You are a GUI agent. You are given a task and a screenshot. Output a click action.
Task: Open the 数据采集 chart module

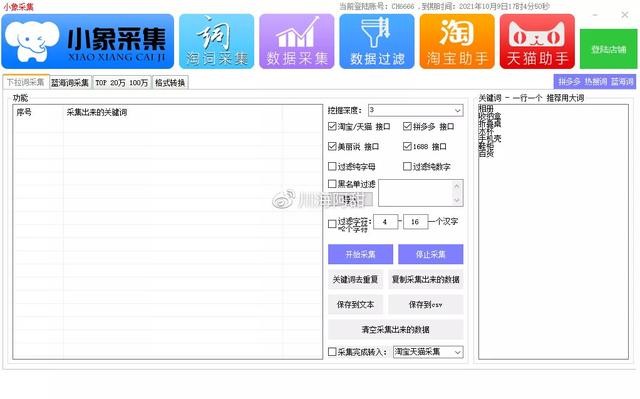pos(297,41)
